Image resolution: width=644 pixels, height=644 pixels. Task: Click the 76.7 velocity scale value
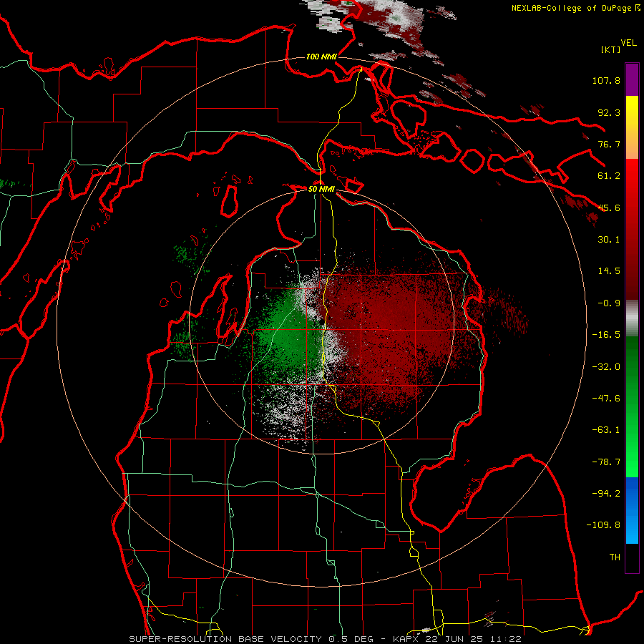609,144
